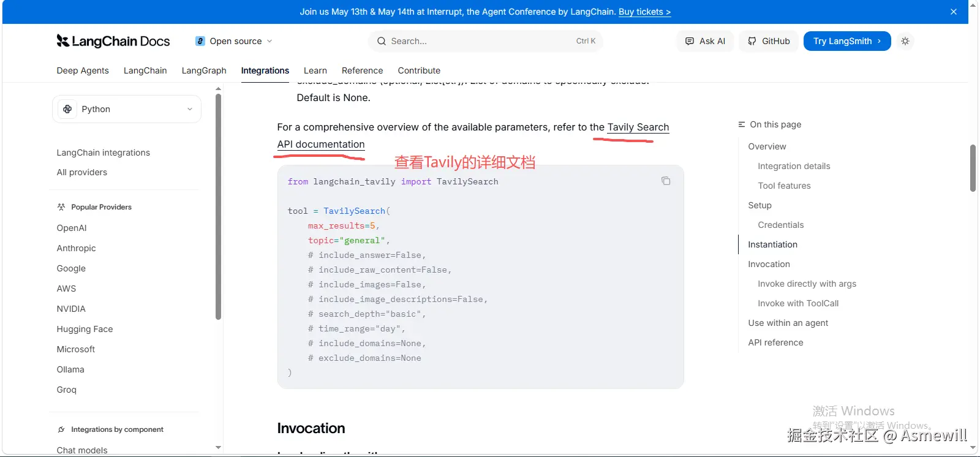This screenshot has height=457, width=980.
Task: Jump to Invocation in page outline
Action: pos(769,264)
